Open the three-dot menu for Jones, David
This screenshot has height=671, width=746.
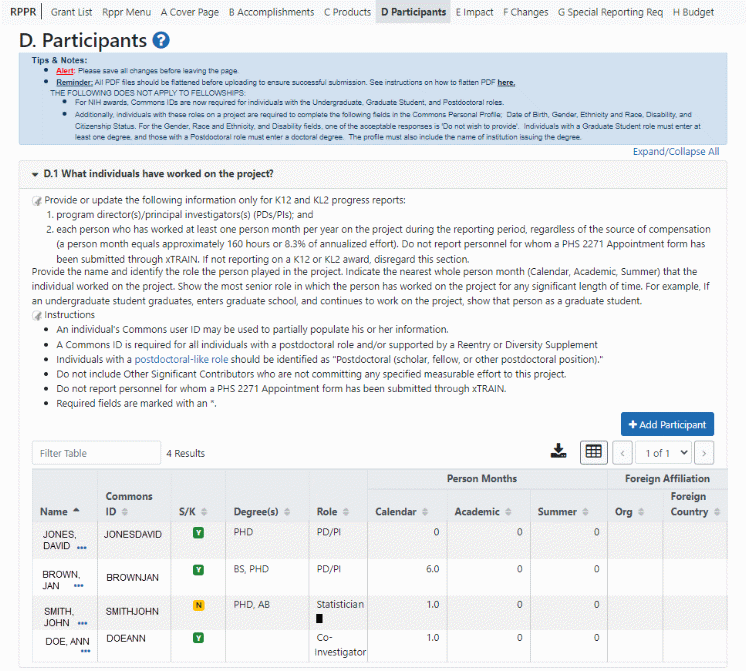click(83, 547)
